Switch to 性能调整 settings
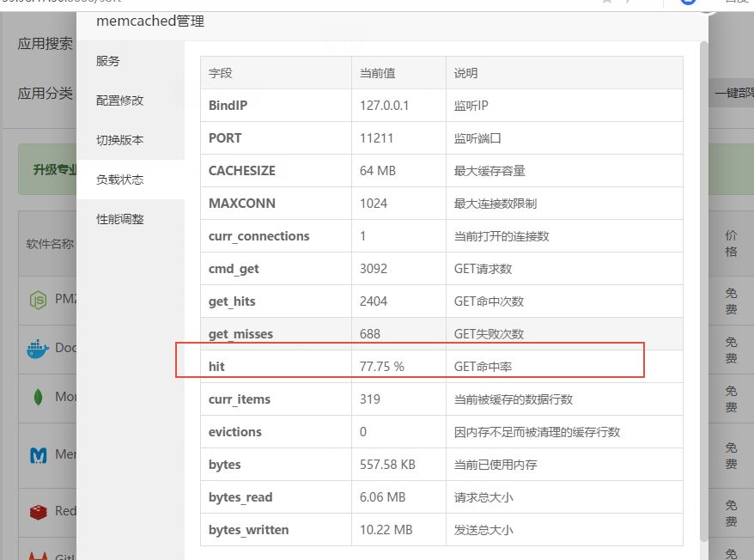This screenshot has height=560, width=754. [x=120, y=219]
